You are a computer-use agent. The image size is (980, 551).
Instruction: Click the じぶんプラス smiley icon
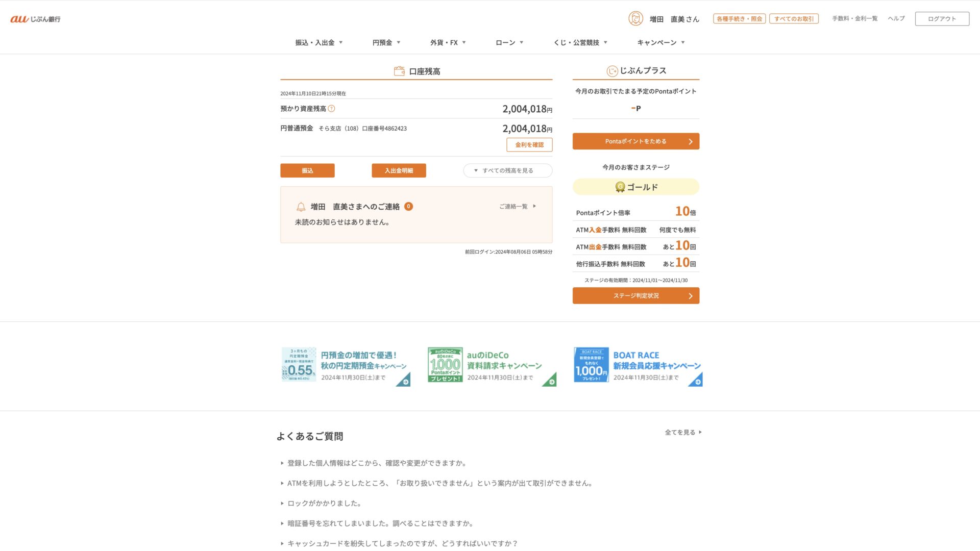click(612, 71)
